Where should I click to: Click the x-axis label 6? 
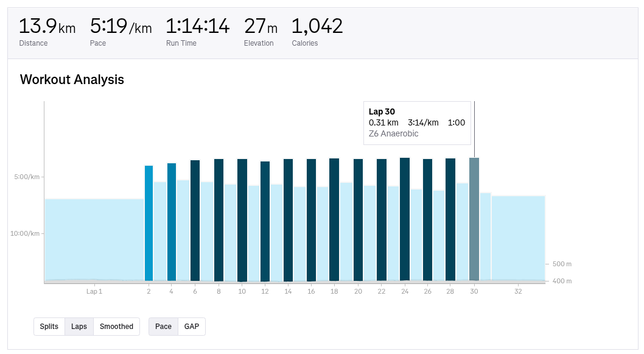click(x=195, y=291)
